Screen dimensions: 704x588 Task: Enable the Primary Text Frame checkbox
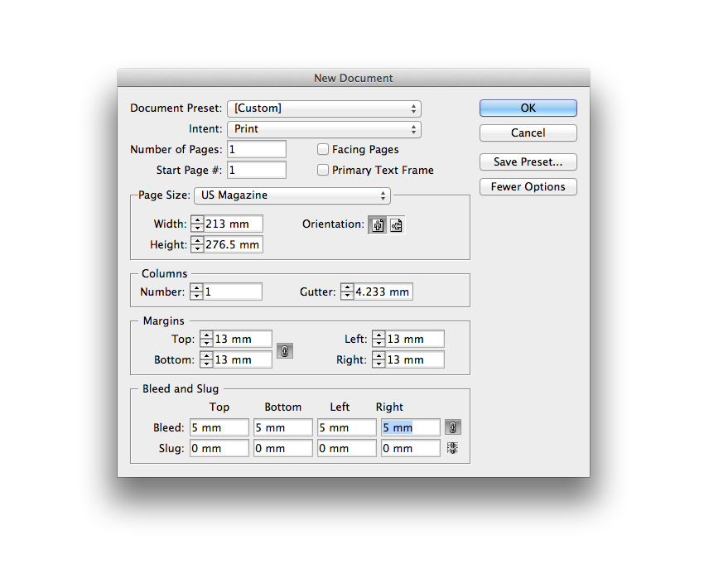coord(323,171)
